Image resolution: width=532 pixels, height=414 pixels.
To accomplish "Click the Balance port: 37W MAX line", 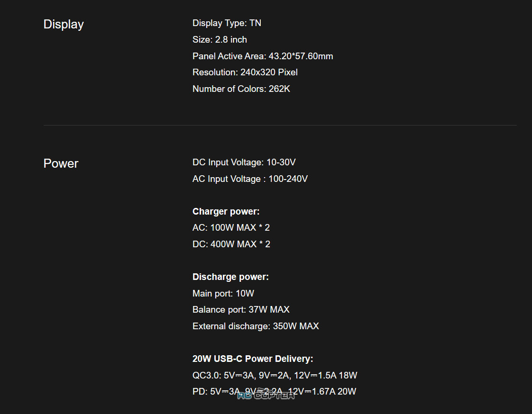I will click(241, 310).
